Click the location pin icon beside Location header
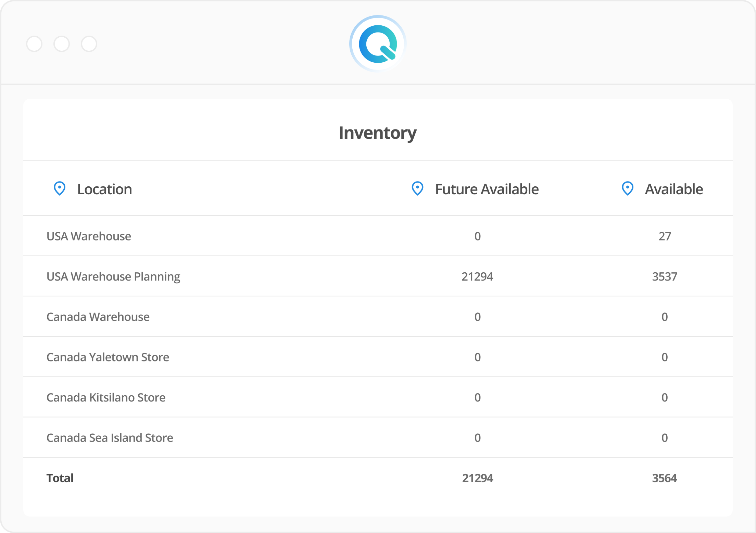This screenshot has height=533, width=756. pyautogui.click(x=60, y=189)
